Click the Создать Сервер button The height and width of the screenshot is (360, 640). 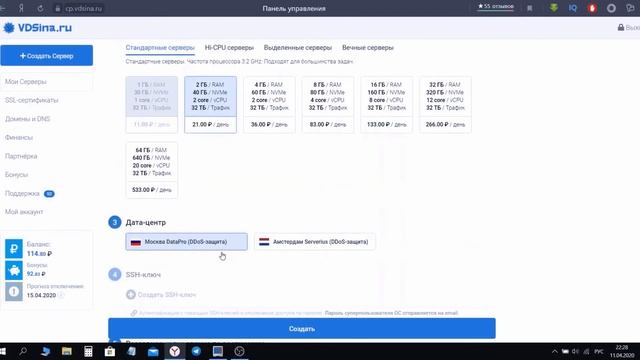(x=47, y=56)
